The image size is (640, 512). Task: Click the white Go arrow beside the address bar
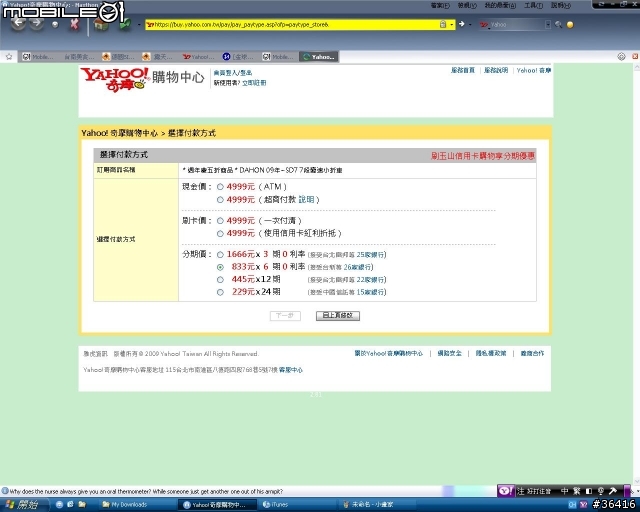[462, 24]
